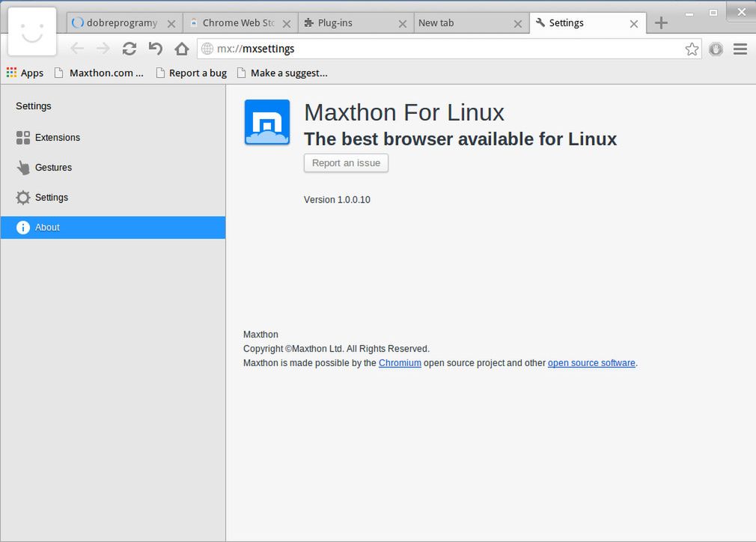756x542 pixels.
Task: Switch to the New tab tab
Action: (x=471, y=23)
